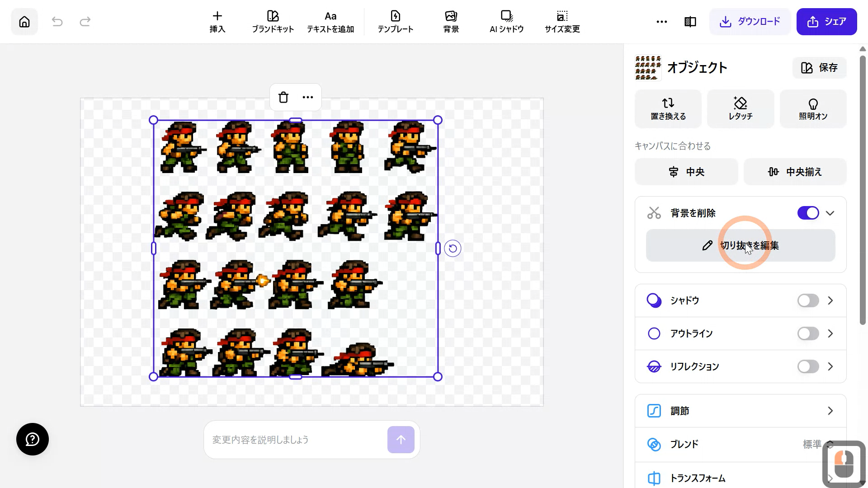The image size is (868, 488).
Task: Open テンプレート templates
Action: [x=396, y=22]
